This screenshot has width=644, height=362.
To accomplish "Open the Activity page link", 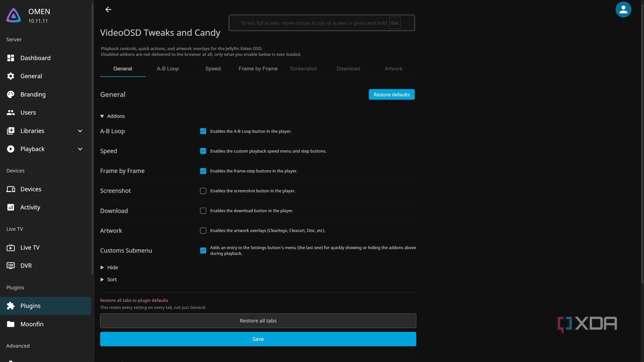I will click(46, 207).
